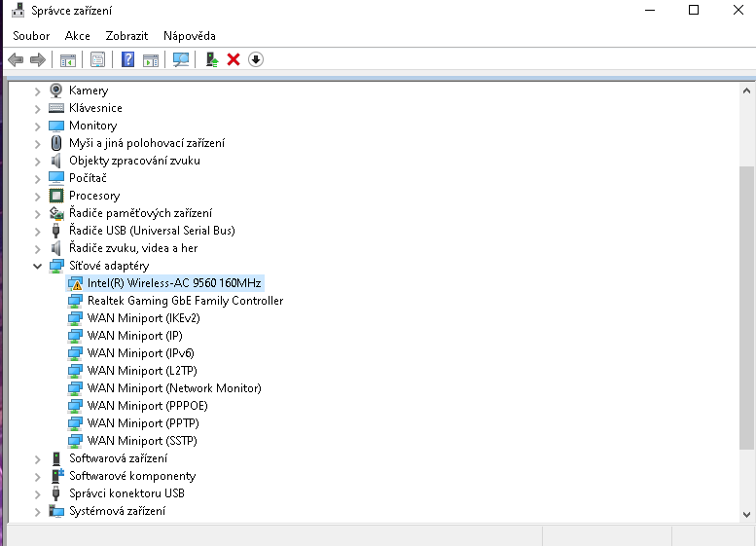Screen dimensions: 756x546
Task: Go forward with the right arrow toolbar icon
Action: click(38, 59)
